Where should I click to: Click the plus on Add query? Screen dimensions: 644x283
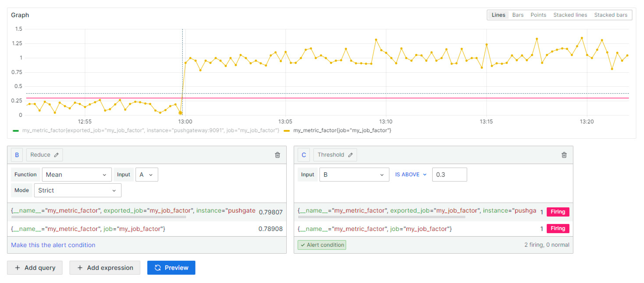pyautogui.click(x=18, y=268)
